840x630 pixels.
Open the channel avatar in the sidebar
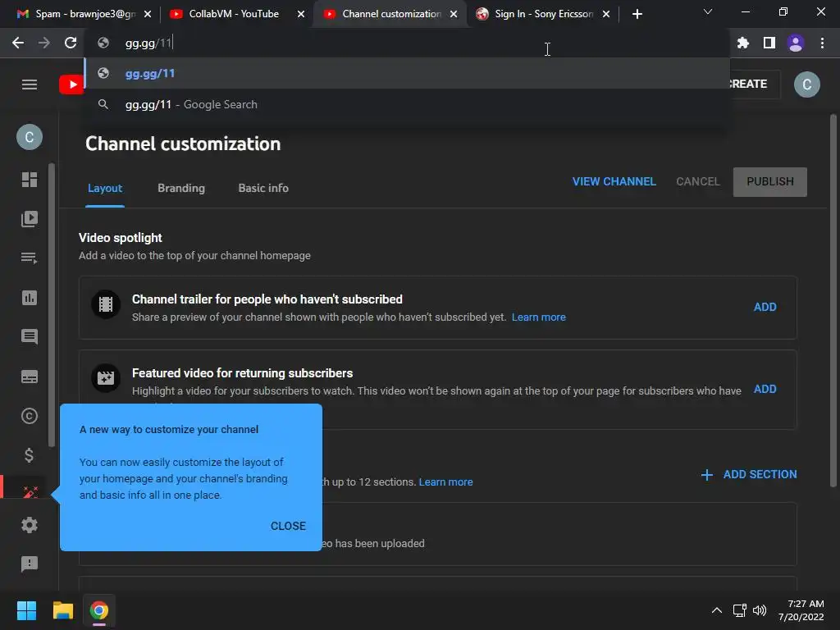click(x=30, y=137)
